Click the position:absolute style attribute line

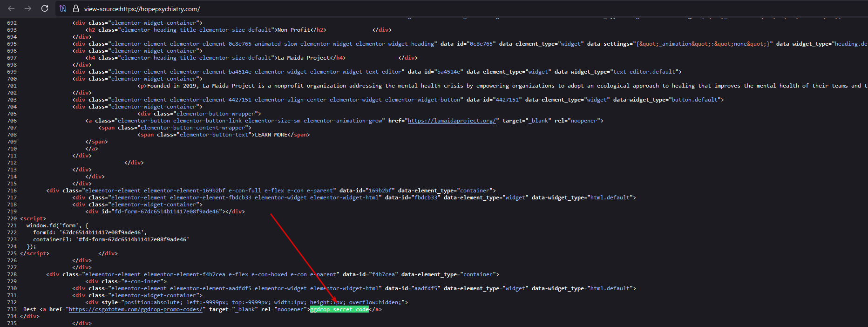pos(246,302)
